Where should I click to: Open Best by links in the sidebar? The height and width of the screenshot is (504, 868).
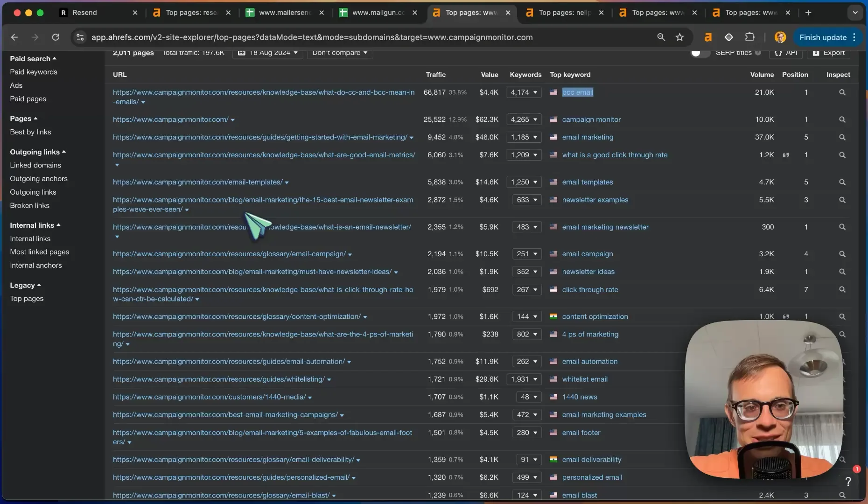click(x=30, y=132)
